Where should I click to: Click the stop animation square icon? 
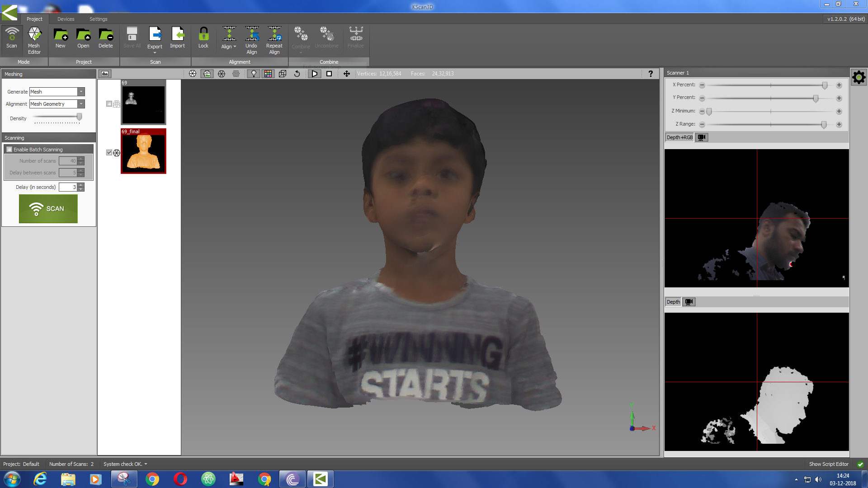click(x=329, y=74)
